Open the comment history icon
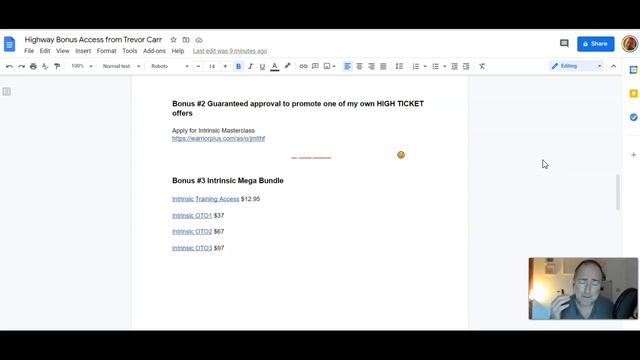 click(564, 43)
